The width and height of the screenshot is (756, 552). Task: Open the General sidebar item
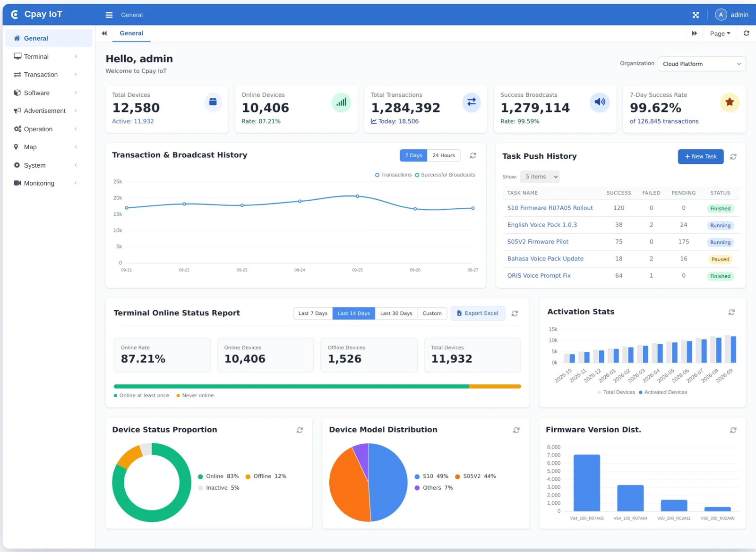pyautogui.click(x=49, y=38)
